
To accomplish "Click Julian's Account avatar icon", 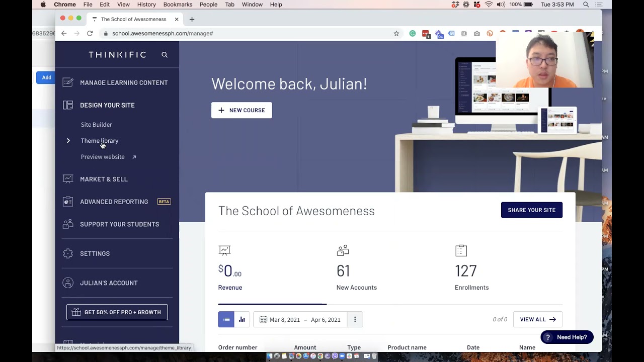I will 68,283.
